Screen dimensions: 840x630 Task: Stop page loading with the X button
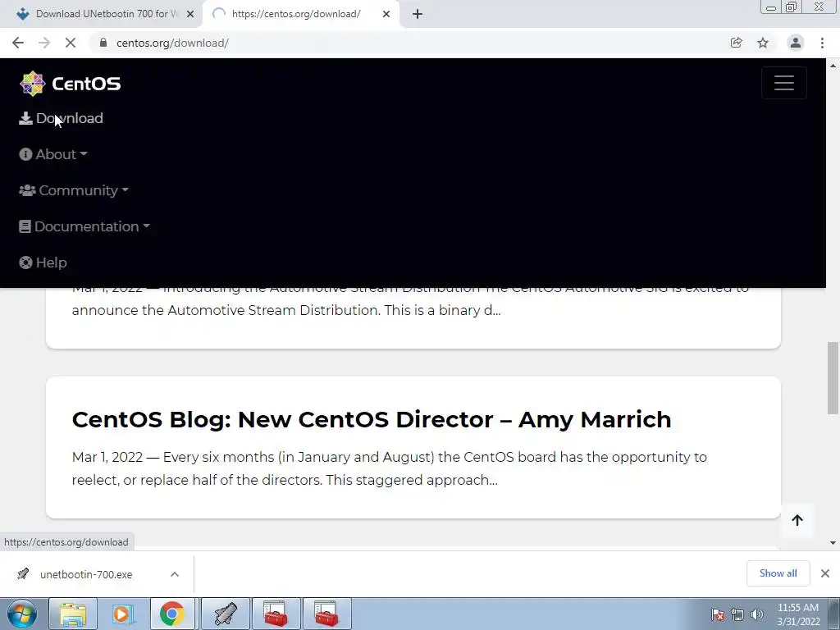point(71,43)
